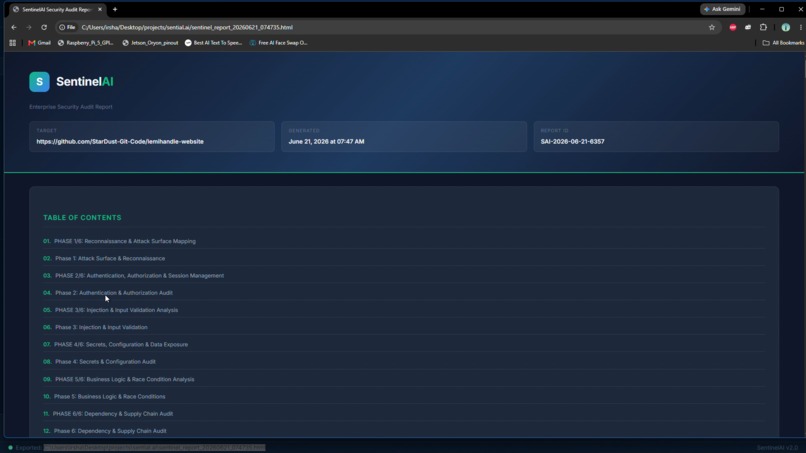Viewport: 806px width, 453px height.
Task: Click the generated date June 21, 2026
Action: (x=326, y=141)
